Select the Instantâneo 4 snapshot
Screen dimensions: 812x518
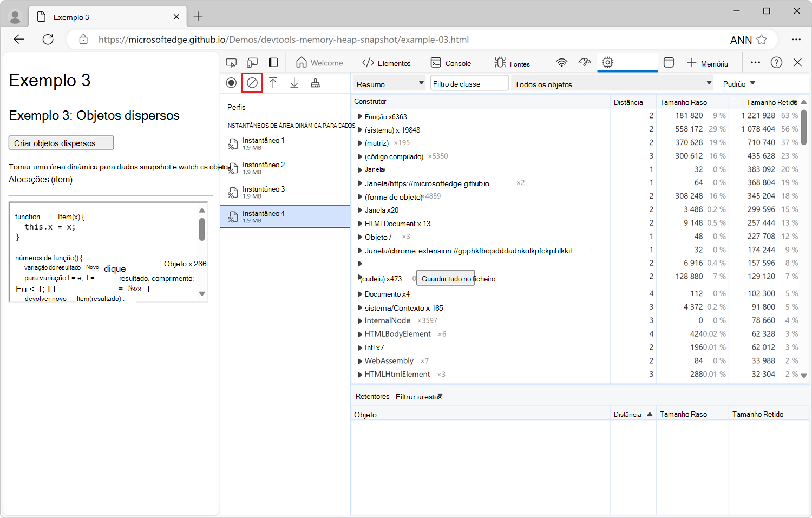coord(285,217)
